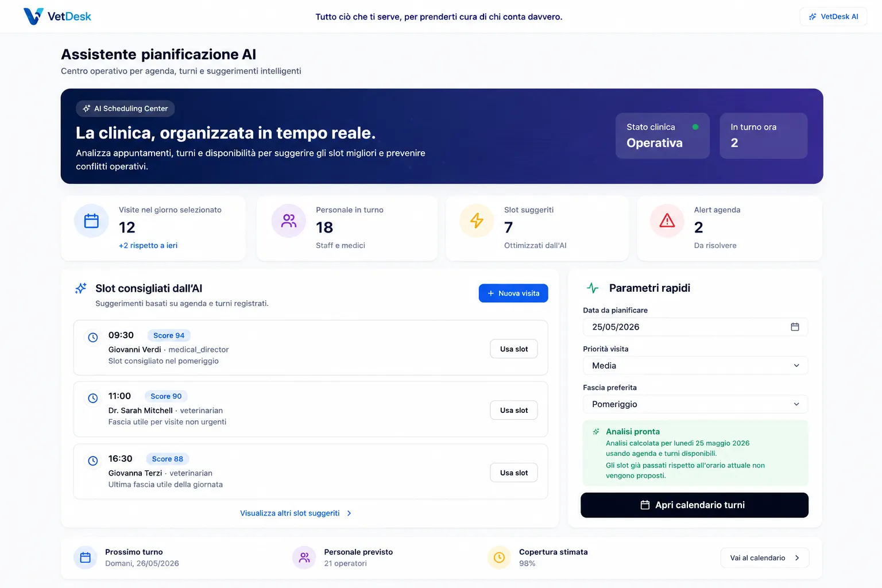Viewport: 882px width, 588px height.
Task: Open the Fascia preferita dropdown
Action: pyautogui.click(x=695, y=404)
